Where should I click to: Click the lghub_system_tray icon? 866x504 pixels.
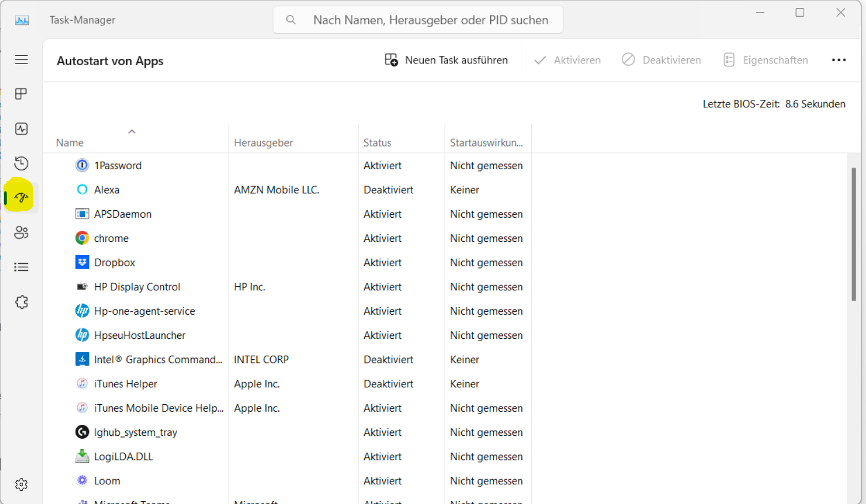click(x=83, y=432)
